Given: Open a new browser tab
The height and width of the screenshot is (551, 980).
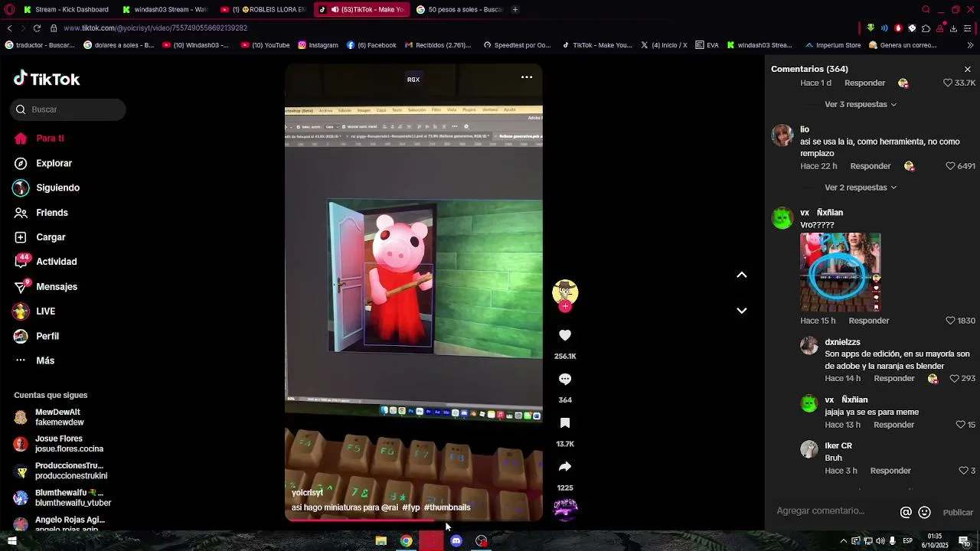Looking at the screenshot, I should point(515,9).
